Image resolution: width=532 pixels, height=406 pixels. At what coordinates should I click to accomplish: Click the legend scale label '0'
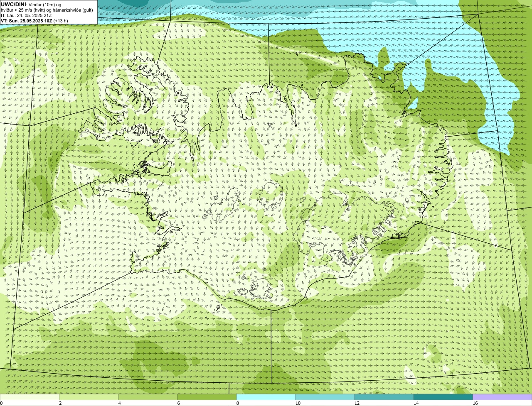click(1, 403)
